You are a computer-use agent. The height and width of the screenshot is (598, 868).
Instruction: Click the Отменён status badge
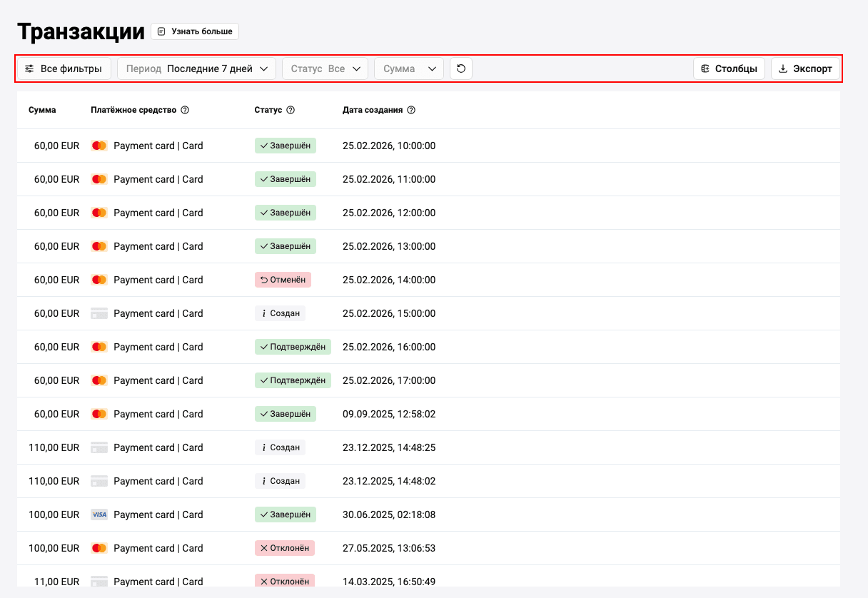point(283,280)
